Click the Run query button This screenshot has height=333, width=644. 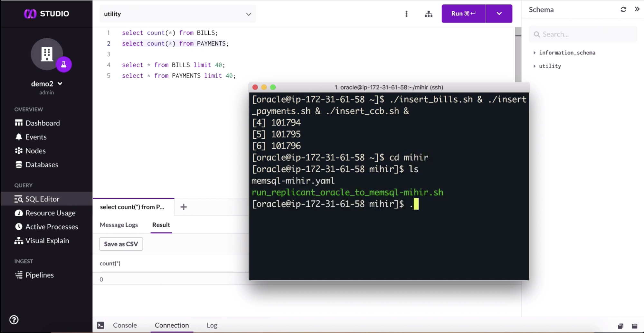tap(463, 14)
